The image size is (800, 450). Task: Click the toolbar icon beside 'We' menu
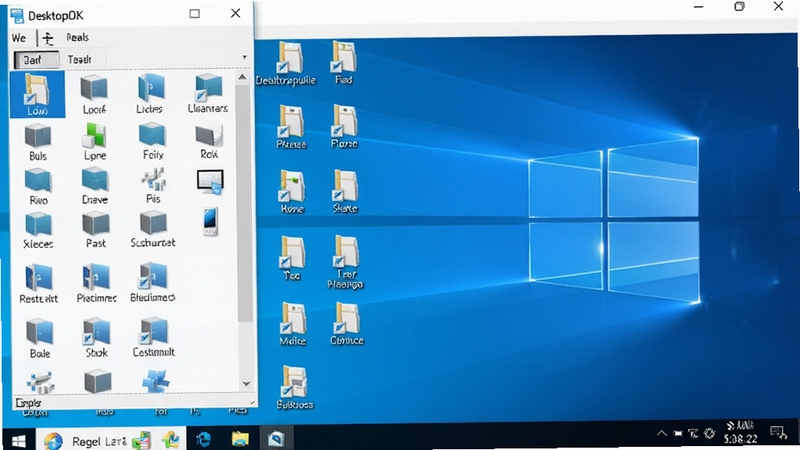[47, 38]
